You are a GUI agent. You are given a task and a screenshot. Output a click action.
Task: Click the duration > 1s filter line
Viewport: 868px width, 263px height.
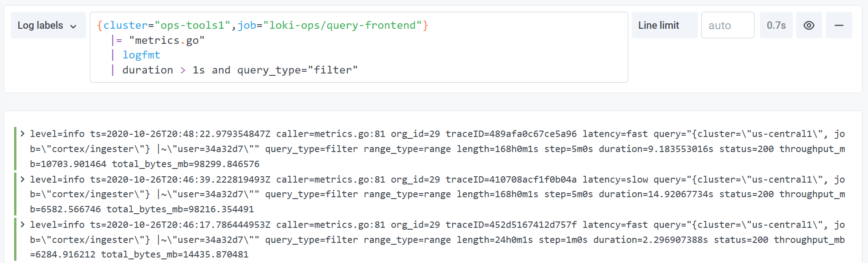[239, 70]
